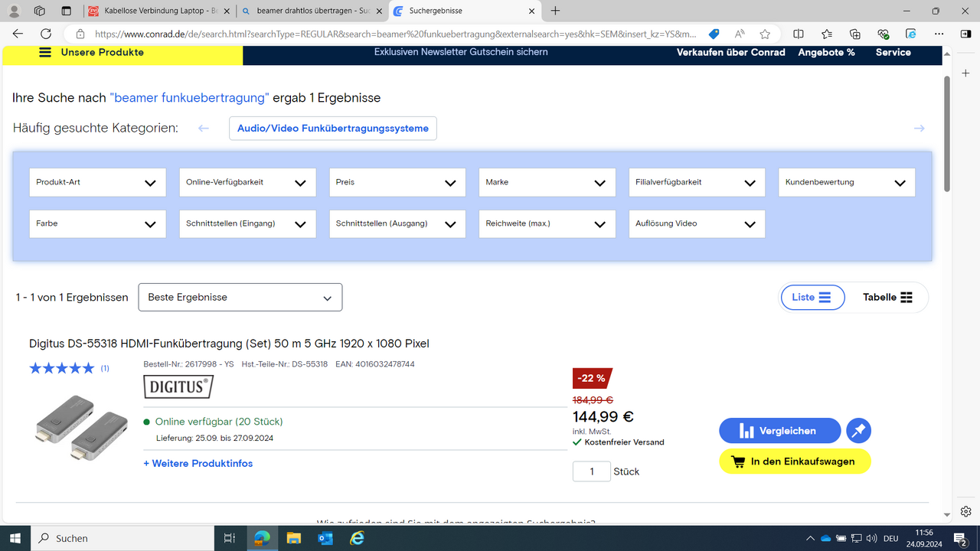Open the favorites list

coord(827,34)
